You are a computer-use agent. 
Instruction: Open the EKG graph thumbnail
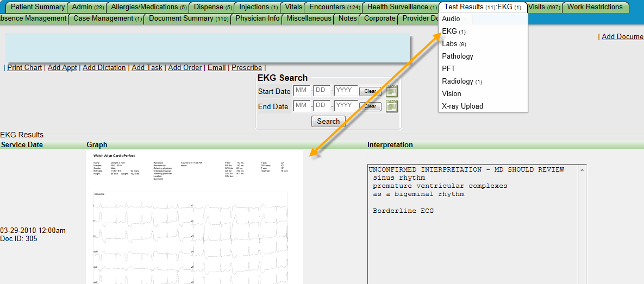coord(195,217)
